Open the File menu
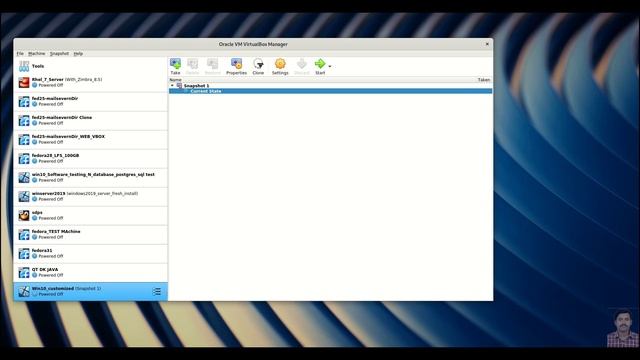Viewport: 640px width, 360px height. pyautogui.click(x=20, y=53)
